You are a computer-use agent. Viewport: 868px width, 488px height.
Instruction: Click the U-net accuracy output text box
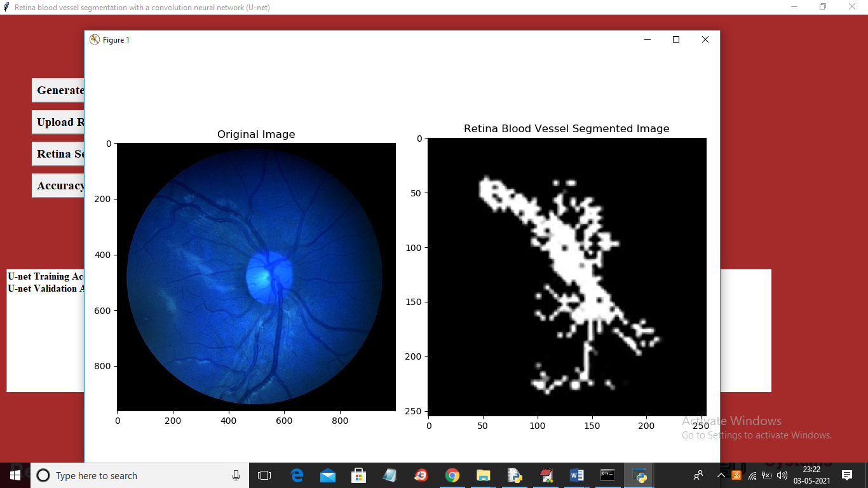45,330
